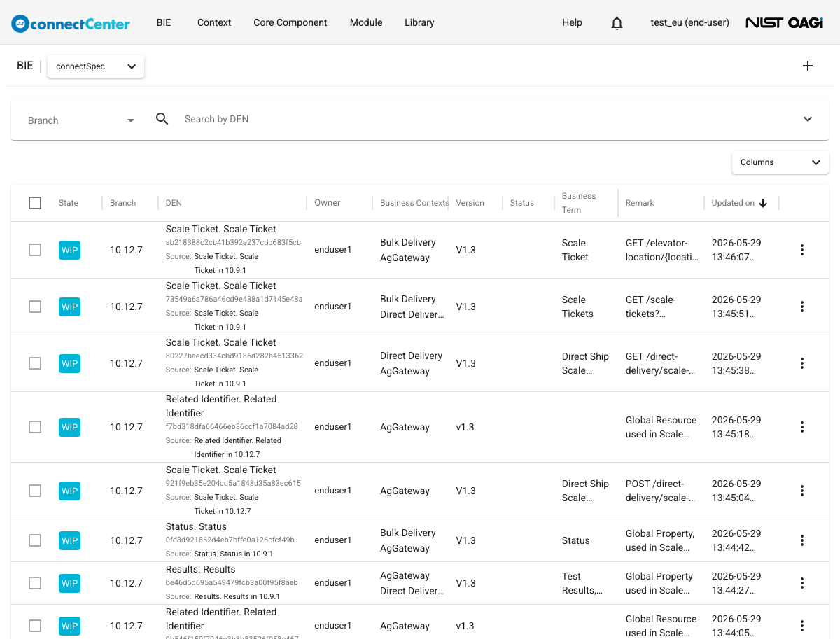
Task: Open the Context menu
Action: coord(214,22)
